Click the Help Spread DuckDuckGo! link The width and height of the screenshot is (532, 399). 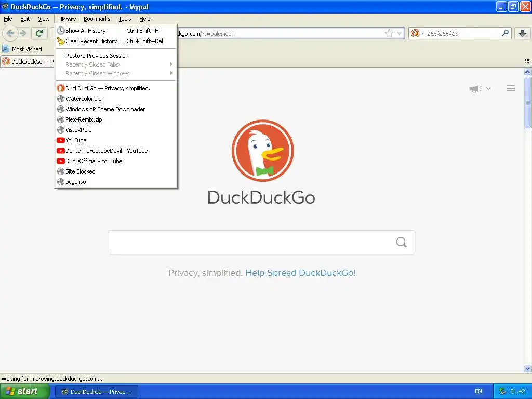pos(300,273)
